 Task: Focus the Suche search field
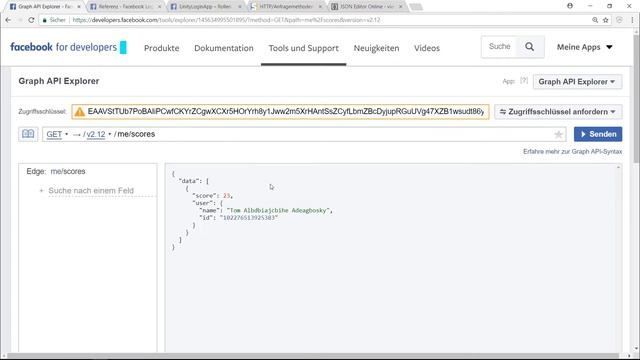pos(500,47)
